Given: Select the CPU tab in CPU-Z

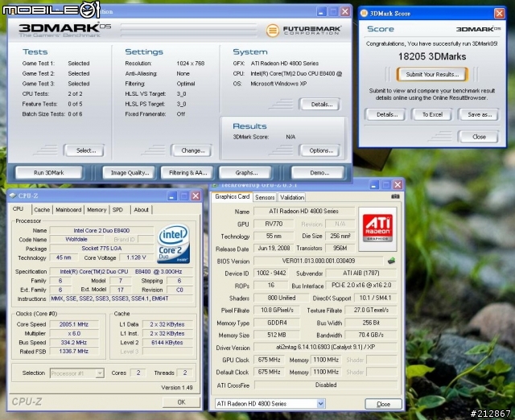Looking at the screenshot, I should (x=19, y=209).
